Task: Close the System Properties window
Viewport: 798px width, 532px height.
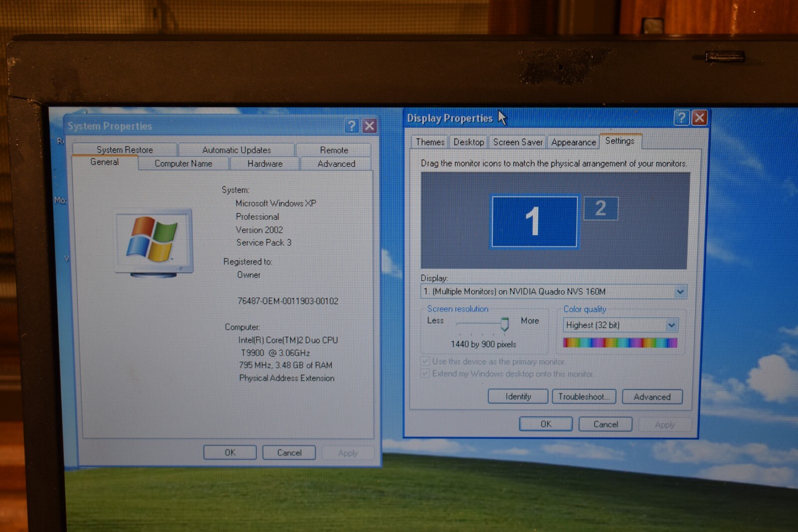Action: [x=369, y=126]
